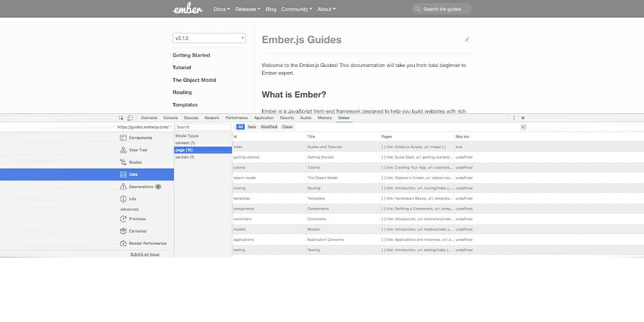Filter records by New
644x322 pixels.
(x=252, y=127)
